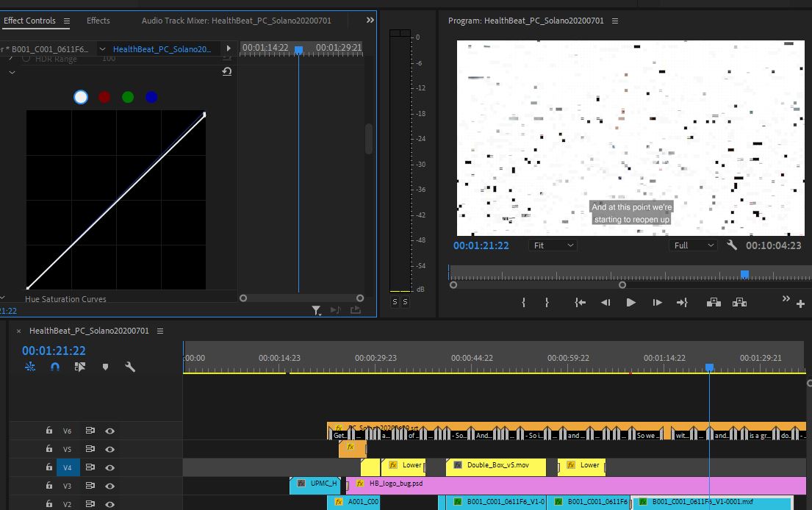812x510 pixels.
Task: Add a Marker using the timeline marker icon
Action: 105,366
